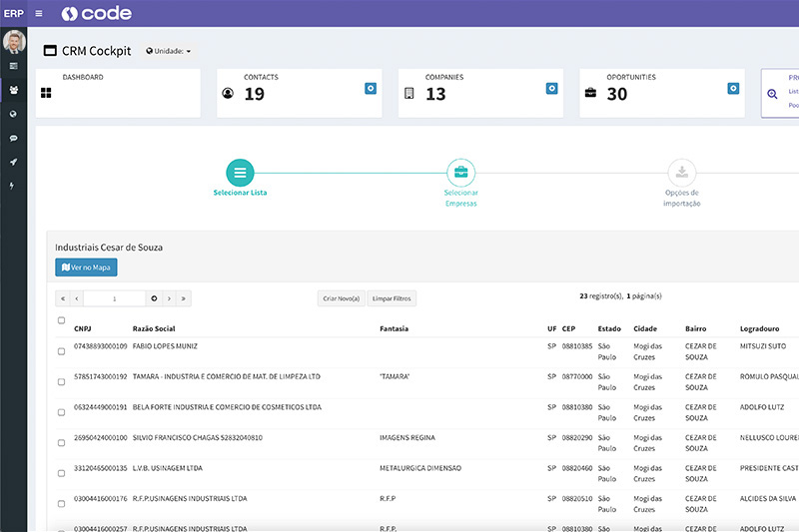The height and width of the screenshot is (532, 799).
Task: Jump to the last page of results
Action: click(x=184, y=298)
